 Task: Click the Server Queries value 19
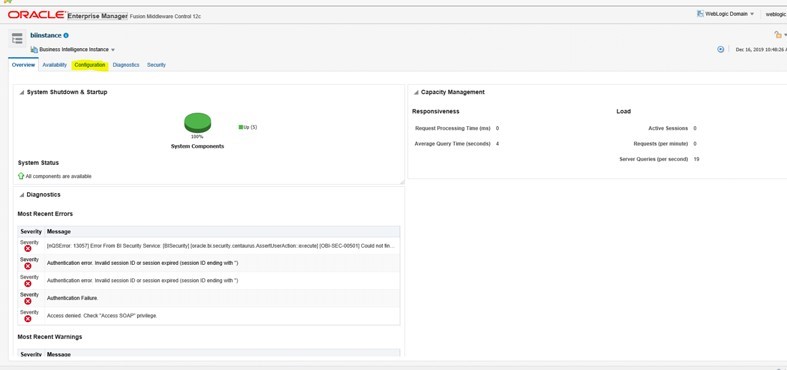click(696, 160)
